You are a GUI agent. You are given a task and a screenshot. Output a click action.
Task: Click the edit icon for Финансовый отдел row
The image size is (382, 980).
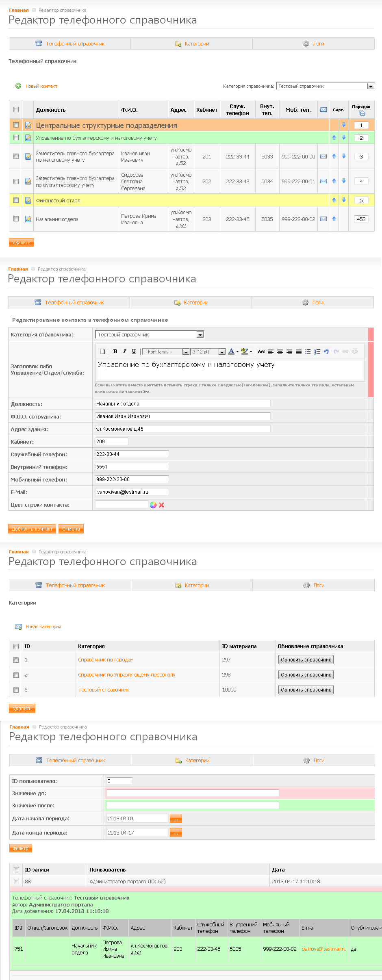click(x=28, y=200)
